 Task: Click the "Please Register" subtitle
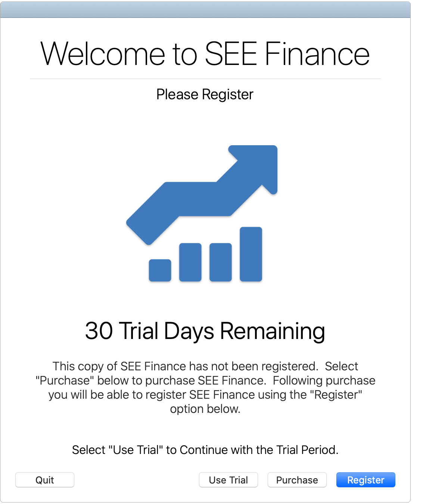[x=205, y=94]
